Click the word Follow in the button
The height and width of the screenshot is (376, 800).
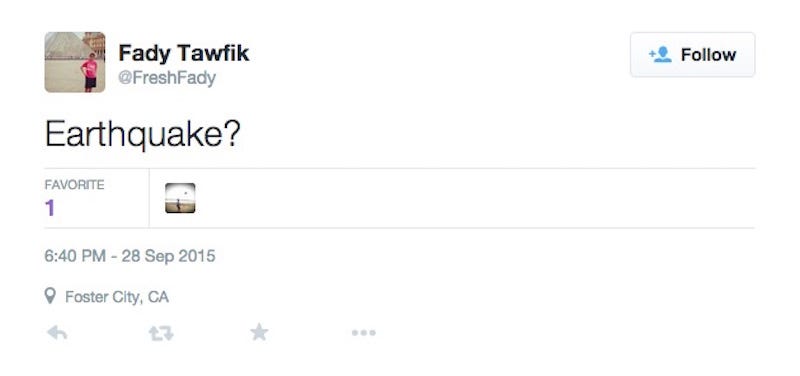[708, 55]
